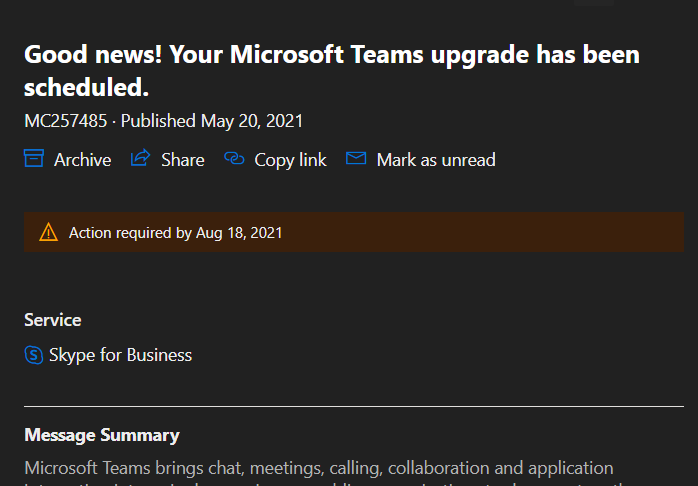Click the Skype for Business logo icon

34,355
